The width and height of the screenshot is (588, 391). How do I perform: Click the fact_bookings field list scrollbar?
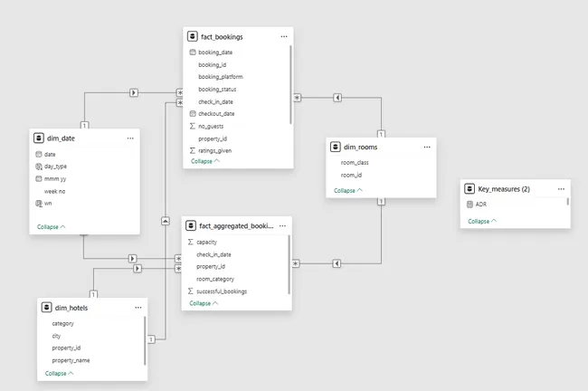290,84
